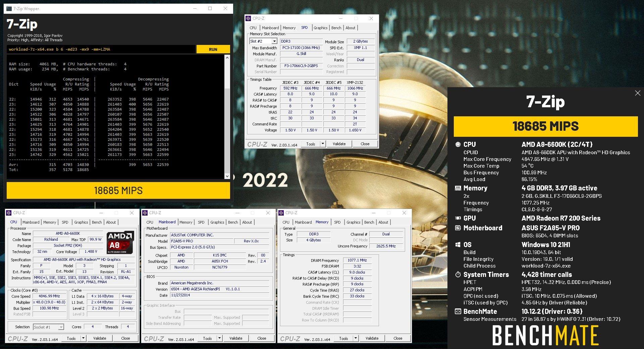Open Slot #2 memory slot dropdown
644x349 pixels.
[x=274, y=41]
